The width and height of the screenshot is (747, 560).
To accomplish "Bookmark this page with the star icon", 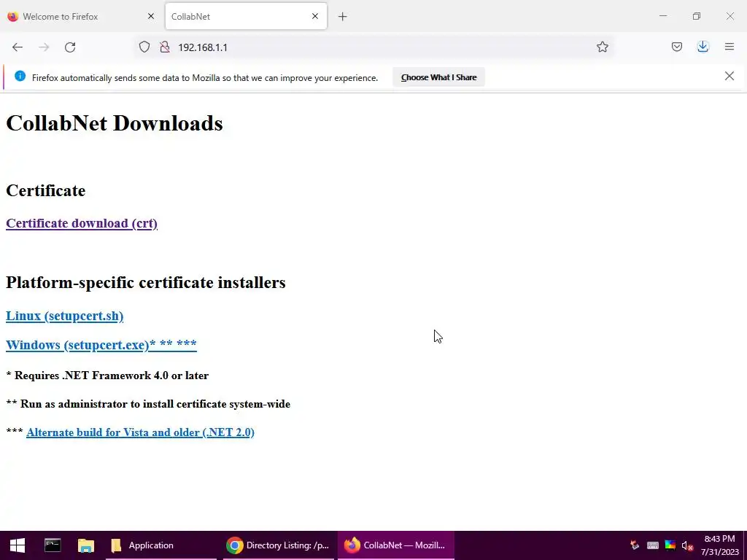I will (x=602, y=47).
